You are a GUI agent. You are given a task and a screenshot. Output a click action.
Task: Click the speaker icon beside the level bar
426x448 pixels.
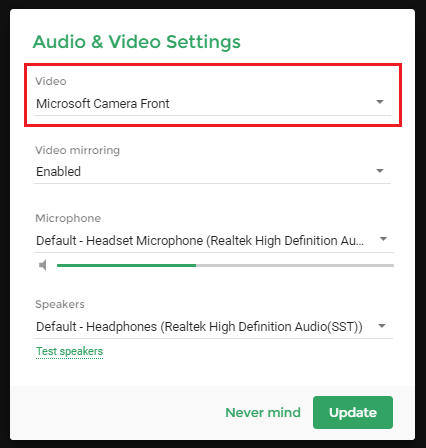point(43,265)
